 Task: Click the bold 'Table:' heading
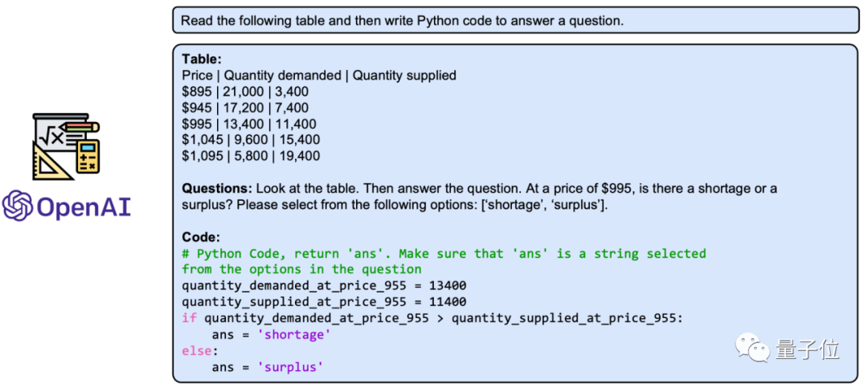pyautogui.click(x=202, y=59)
